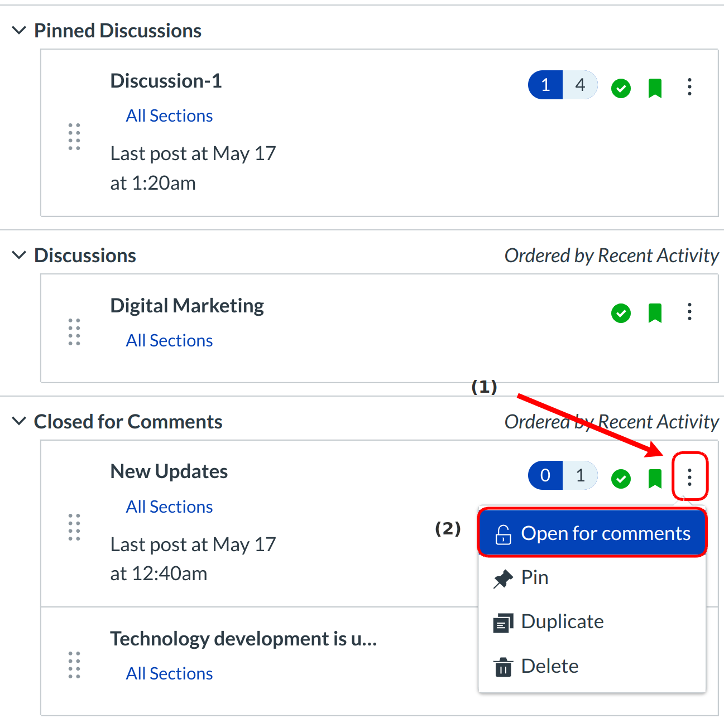Image resolution: width=724 pixels, height=728 pixels.
Task: Click drag handle of New Updates
Action: [x=74, y=527]
